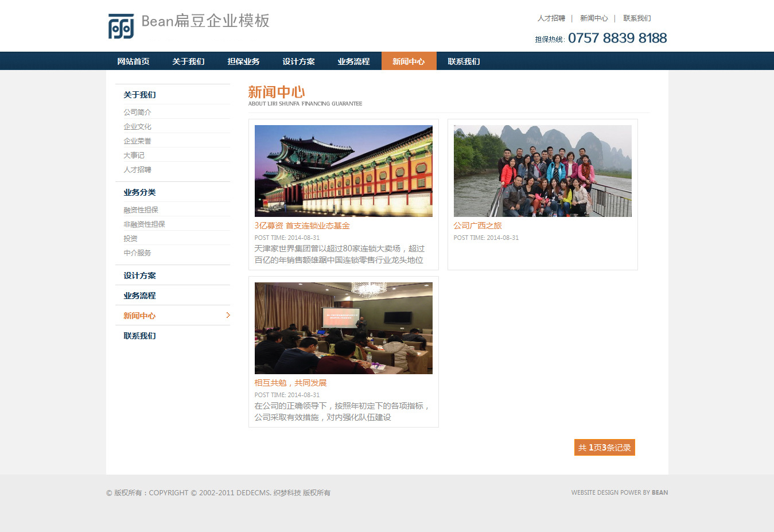Open 人才招聘 link in top header
This screenshot has height=532, width=774.
(x=551, y=18)
